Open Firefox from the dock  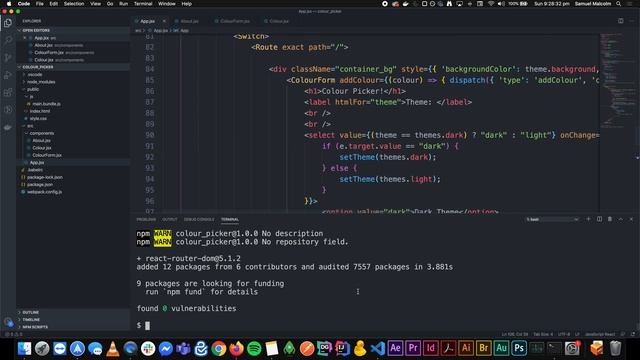[x=236, y=349]
